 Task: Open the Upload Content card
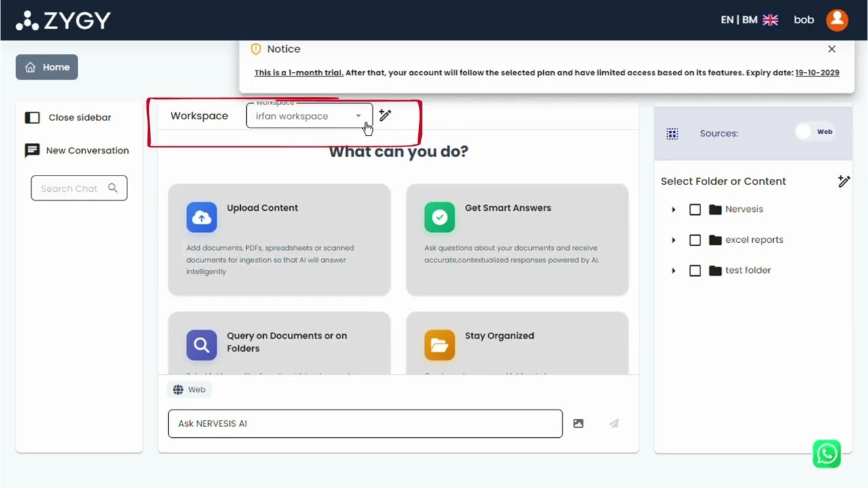(279, 240)
